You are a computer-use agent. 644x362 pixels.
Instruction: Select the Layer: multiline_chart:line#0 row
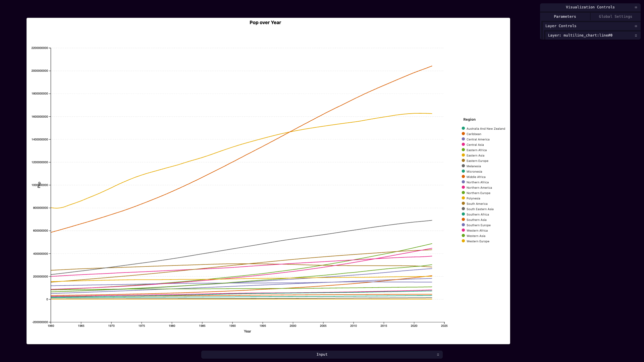[592, 36]
